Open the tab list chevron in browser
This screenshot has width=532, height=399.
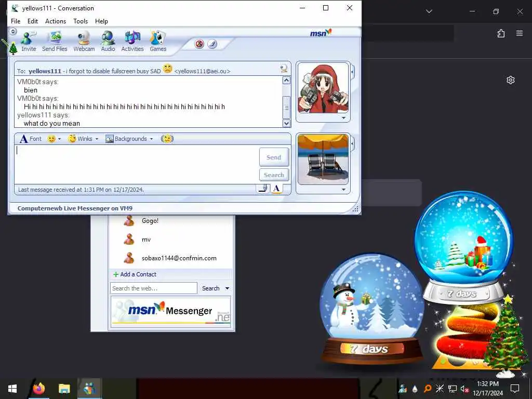click(429, 11)
